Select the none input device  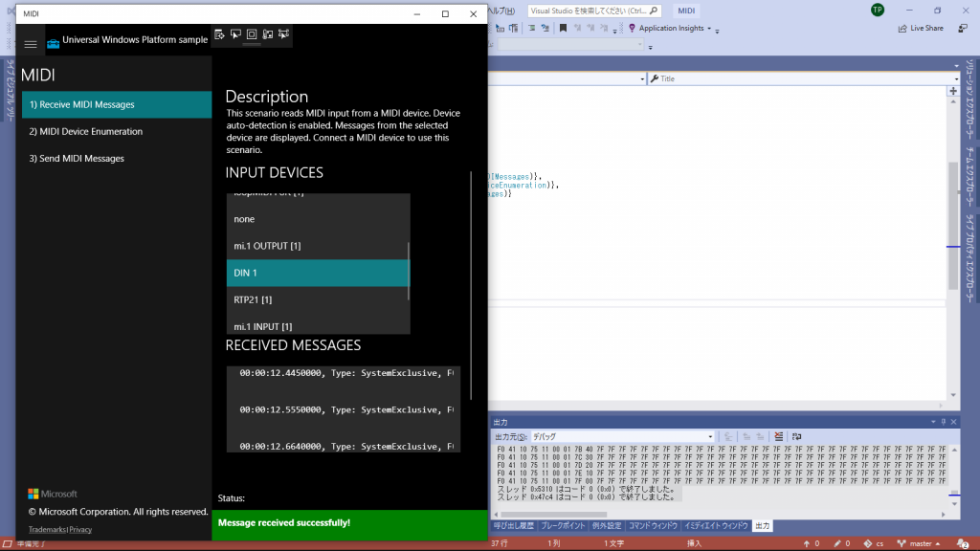click(x=318, y=219)
